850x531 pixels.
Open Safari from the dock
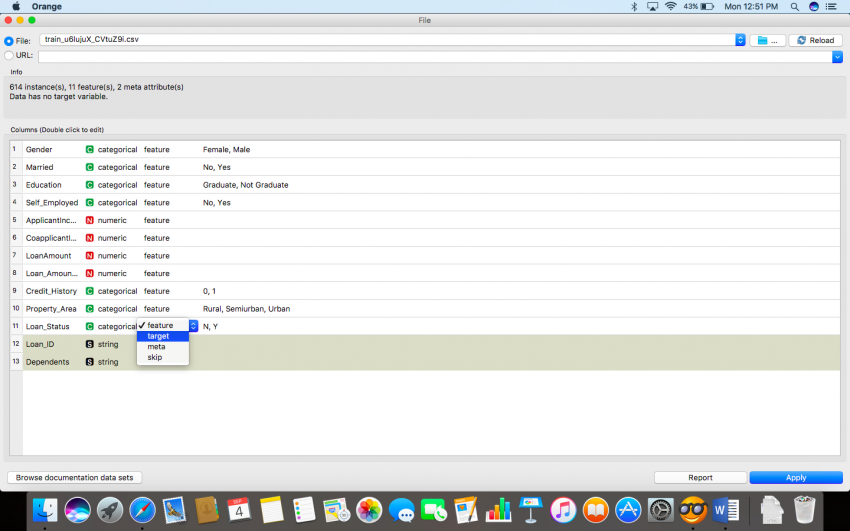click(x=142, y=510)
